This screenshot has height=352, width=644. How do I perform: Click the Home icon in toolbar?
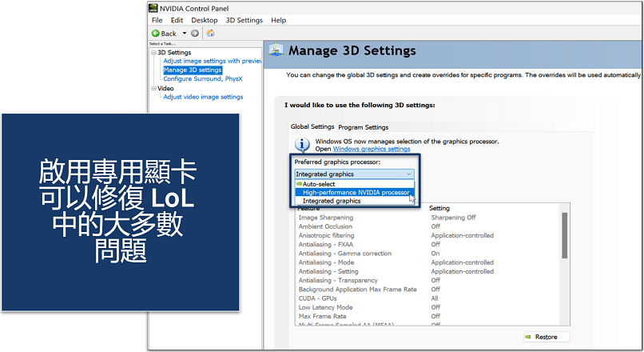click(x=210, y=33)
